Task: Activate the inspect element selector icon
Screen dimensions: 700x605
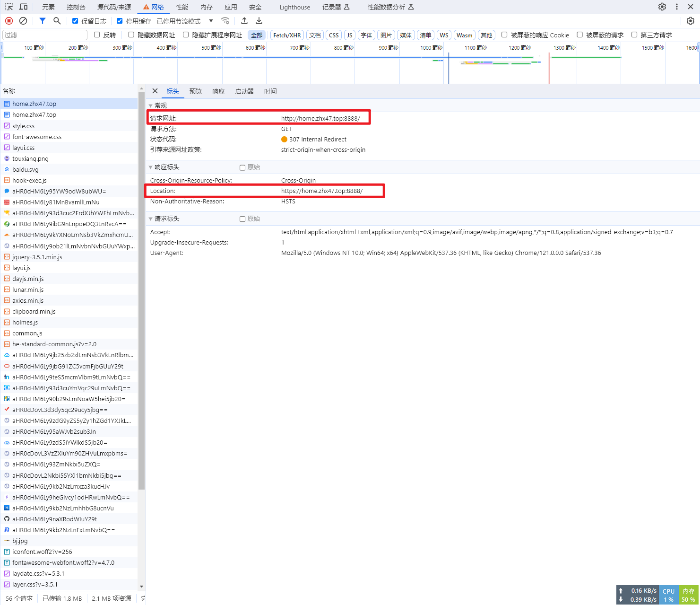Action: pos(9,7)
